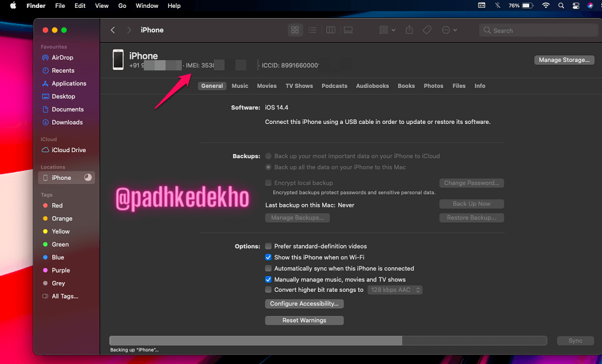The width and height of the screenshot is (602, 364).
Task: Switch to the Info tab
Action: click(480, 86)
